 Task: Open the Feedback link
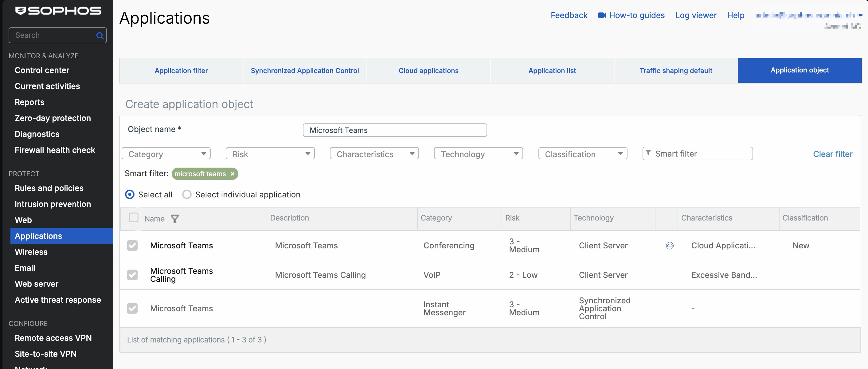(569, 15)
